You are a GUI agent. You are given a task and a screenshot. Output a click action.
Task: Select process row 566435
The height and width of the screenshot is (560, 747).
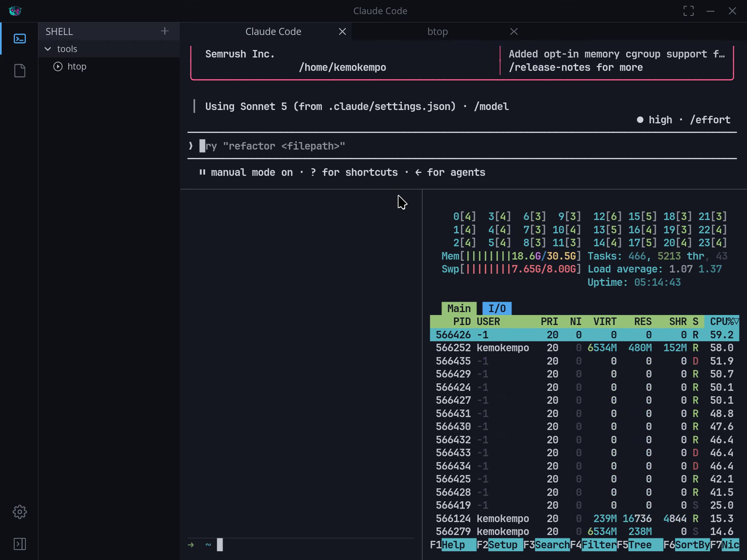pyautogui.click(x=584, y=361)
